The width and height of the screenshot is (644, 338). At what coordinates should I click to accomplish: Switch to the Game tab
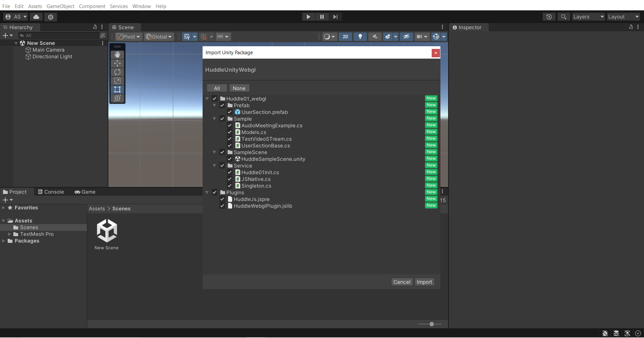[x=85, y=192]
